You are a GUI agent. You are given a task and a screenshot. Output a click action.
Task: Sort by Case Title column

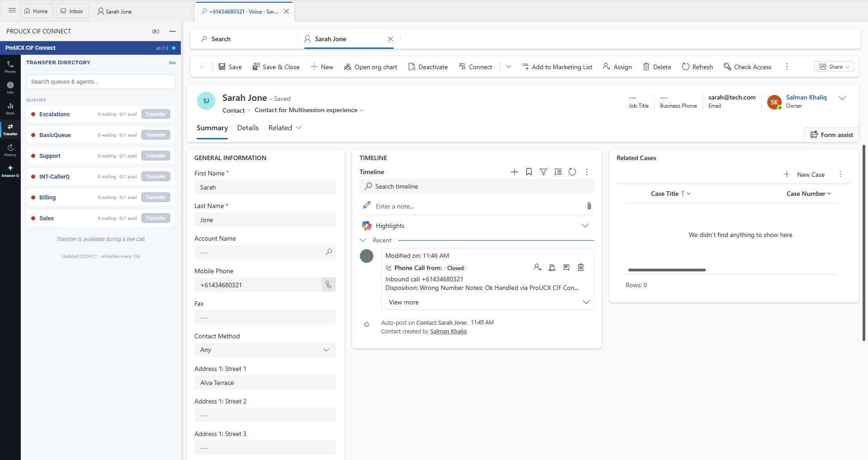[670, 194]
